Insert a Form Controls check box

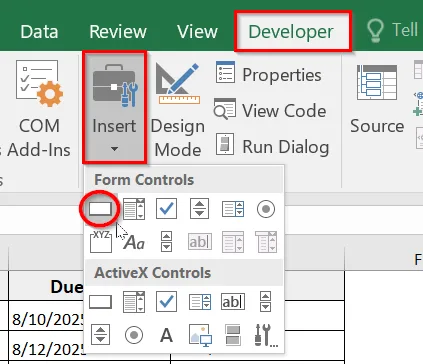[166, 209]
